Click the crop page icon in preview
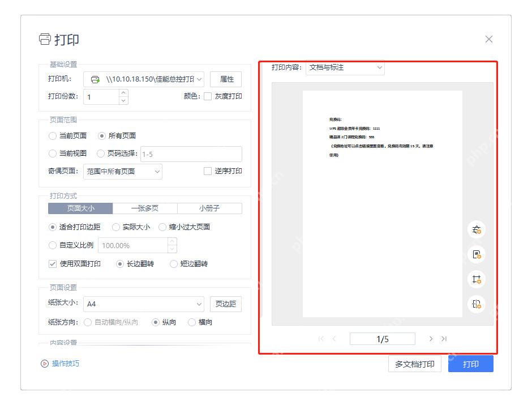 [477, 279]
